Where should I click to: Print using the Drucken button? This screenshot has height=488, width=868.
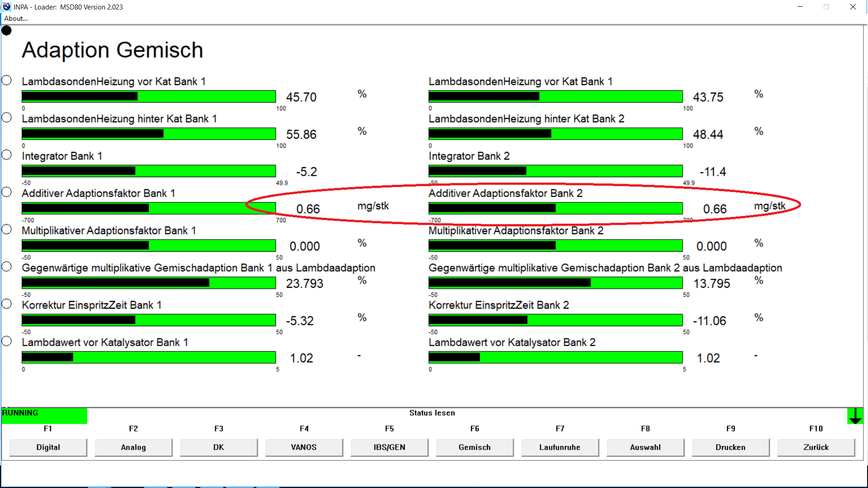(x=730, y=447)
